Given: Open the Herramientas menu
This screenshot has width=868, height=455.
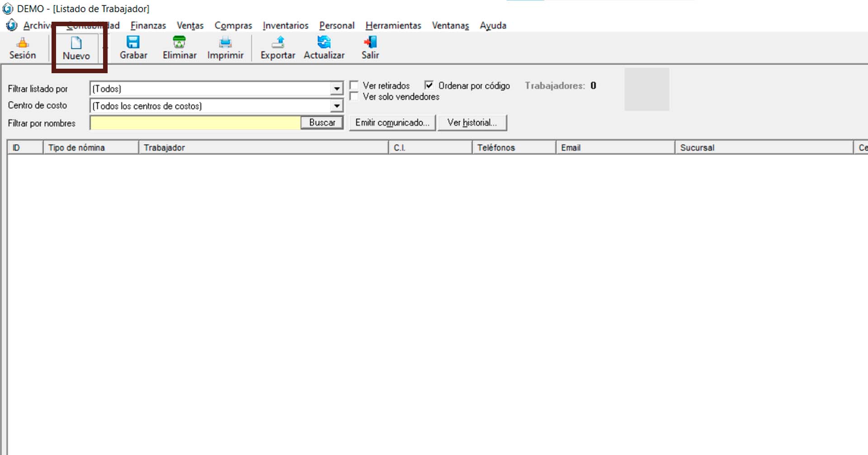Looking at the screenshot, I should point(393,26).
